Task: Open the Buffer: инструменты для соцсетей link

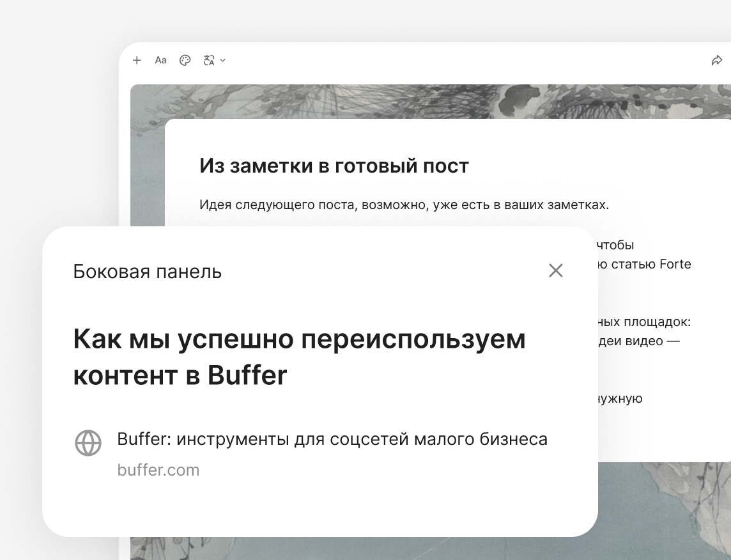Action: (332, 439)
